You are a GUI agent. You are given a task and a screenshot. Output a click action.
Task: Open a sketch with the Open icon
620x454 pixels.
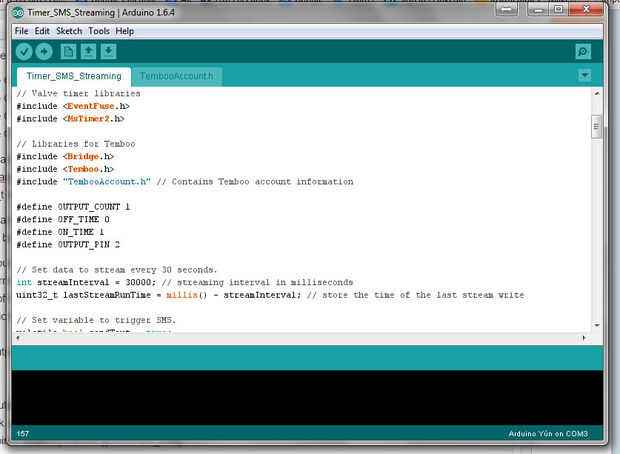(89, 52)
